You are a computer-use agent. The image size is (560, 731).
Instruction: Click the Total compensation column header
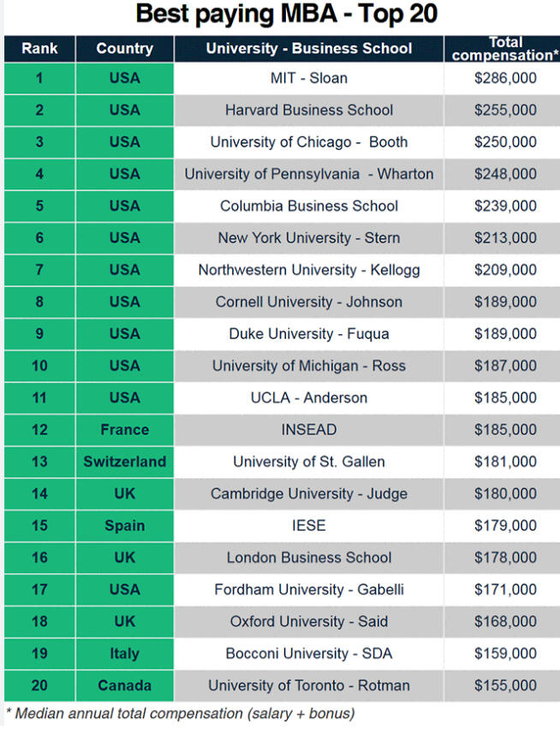[x=504, y=49]
